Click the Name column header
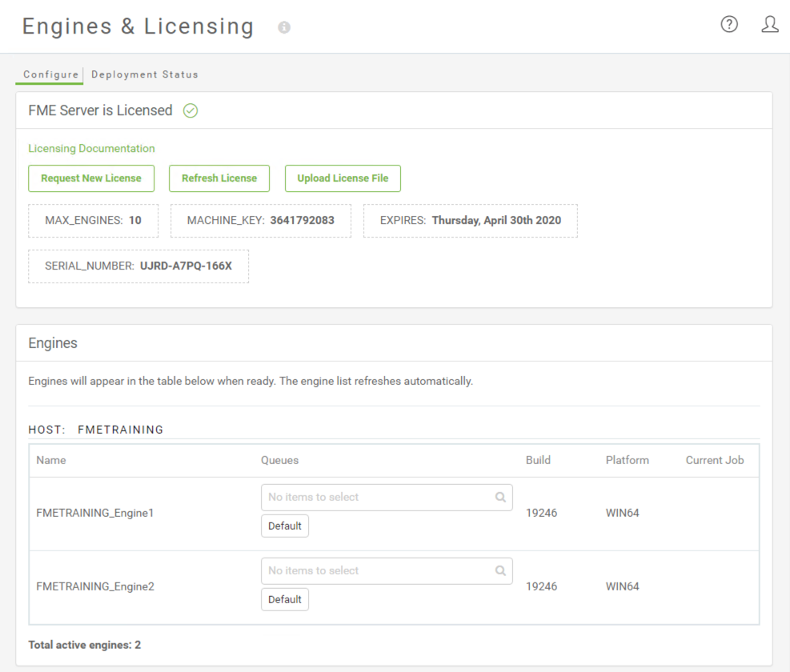The width and height of the screenshot is (790, 672). (x=51, y=461)
